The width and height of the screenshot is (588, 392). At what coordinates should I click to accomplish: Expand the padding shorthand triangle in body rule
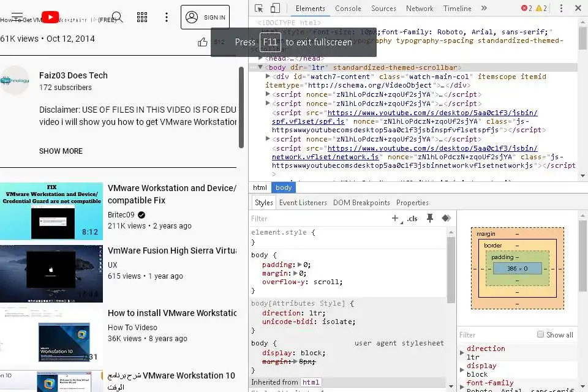click(300, 265)
